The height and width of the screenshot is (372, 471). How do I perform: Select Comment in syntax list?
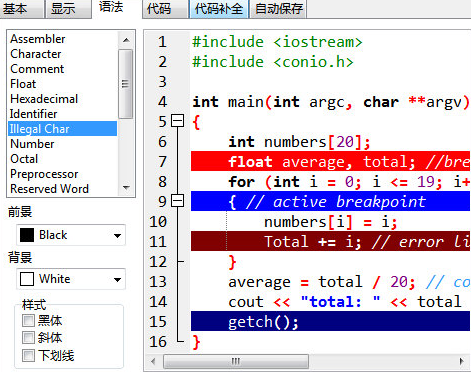(63, 69)
